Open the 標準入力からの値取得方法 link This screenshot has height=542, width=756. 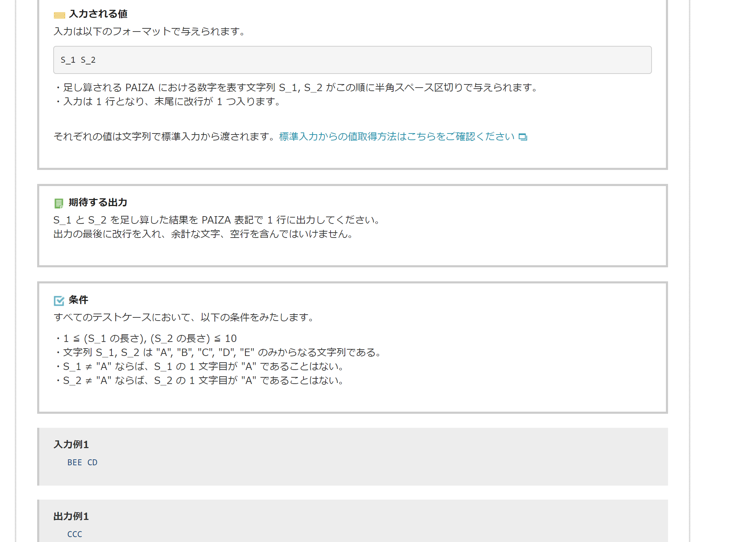click(396, 137)
